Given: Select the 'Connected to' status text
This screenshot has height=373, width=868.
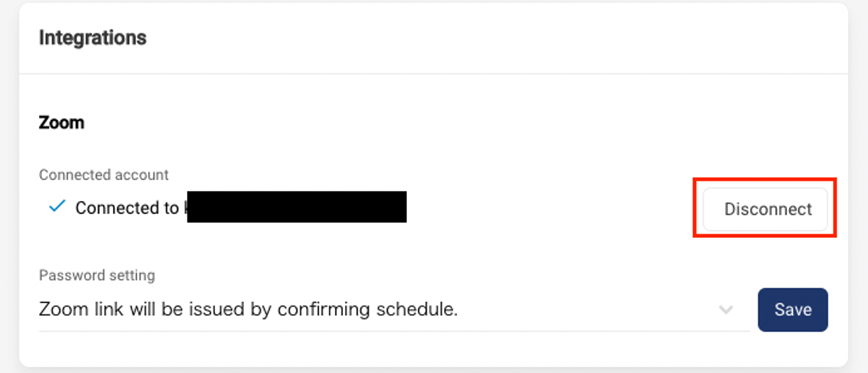Looking at the screenshot, I should (x=127, y=208).
